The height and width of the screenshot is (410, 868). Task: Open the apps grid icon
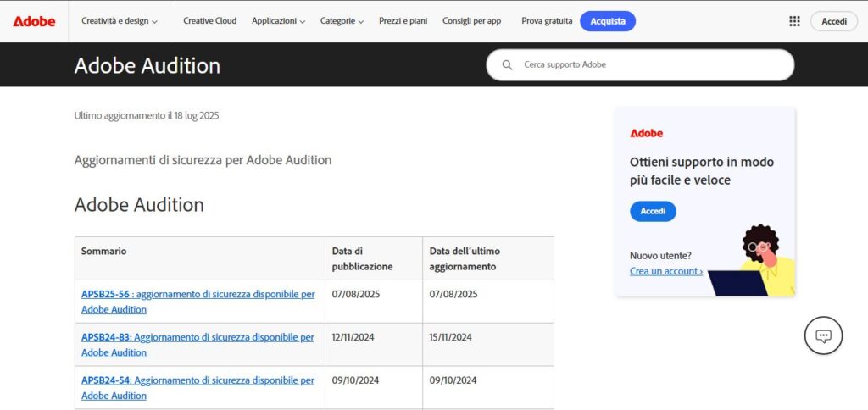click(794, 21)
